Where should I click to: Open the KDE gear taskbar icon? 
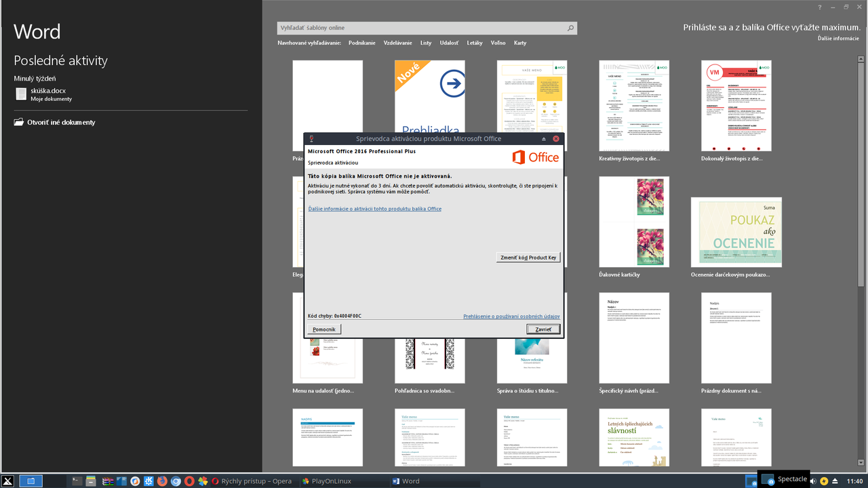pos(149,481)
